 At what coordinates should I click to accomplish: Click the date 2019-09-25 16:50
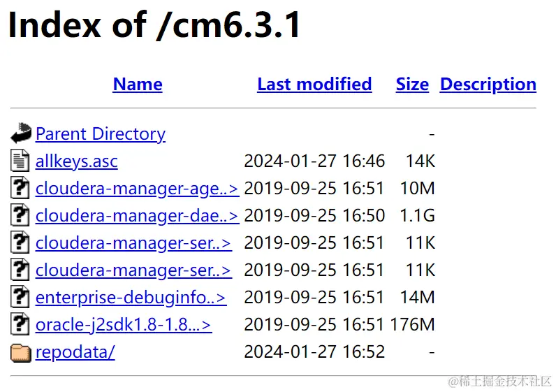pyautogui.click(x=314, y=216)
